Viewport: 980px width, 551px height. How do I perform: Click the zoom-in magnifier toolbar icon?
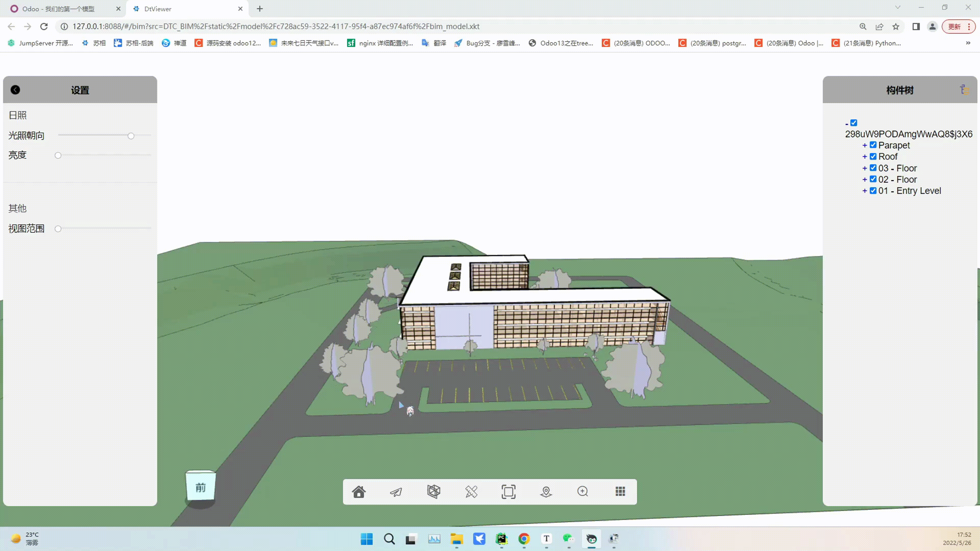click(x=582, y=491)
